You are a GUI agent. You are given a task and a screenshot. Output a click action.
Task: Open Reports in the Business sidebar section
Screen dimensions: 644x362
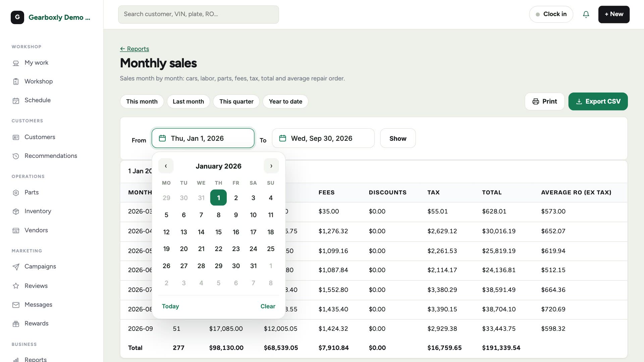point(36,359)
